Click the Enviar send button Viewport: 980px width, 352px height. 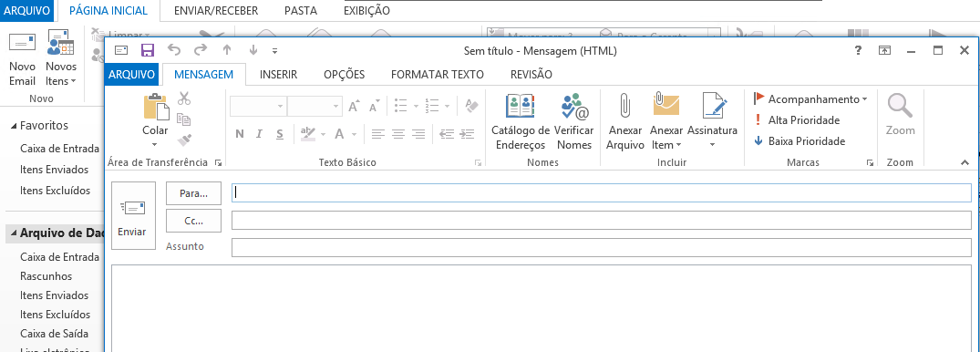133,216
